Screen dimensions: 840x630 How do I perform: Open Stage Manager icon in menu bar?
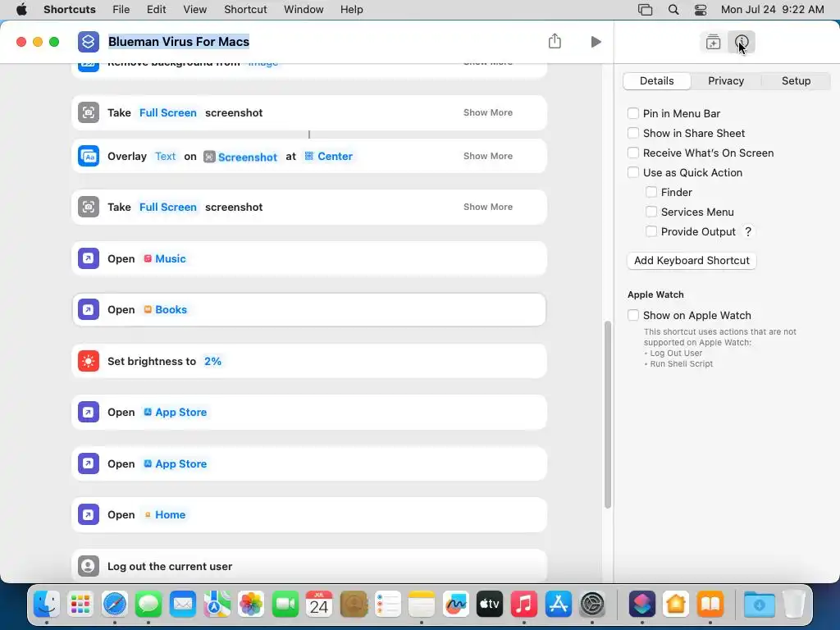[645, 10]
